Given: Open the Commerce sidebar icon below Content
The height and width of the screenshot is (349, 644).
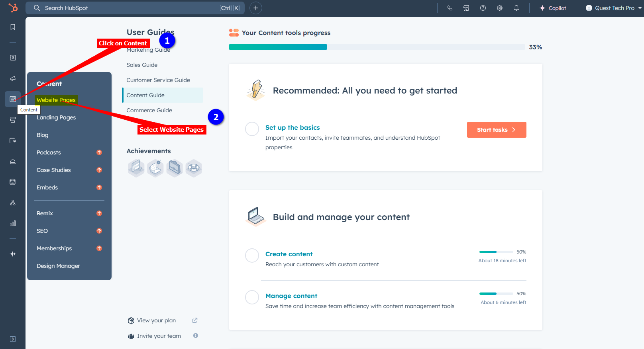Looking at the screenshot, I should [13, 120].
